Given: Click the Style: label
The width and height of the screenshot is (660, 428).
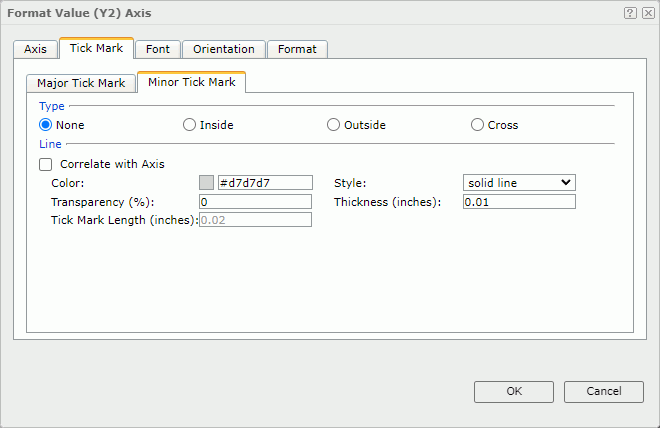Looking at the screenshot, I should 350,183.
